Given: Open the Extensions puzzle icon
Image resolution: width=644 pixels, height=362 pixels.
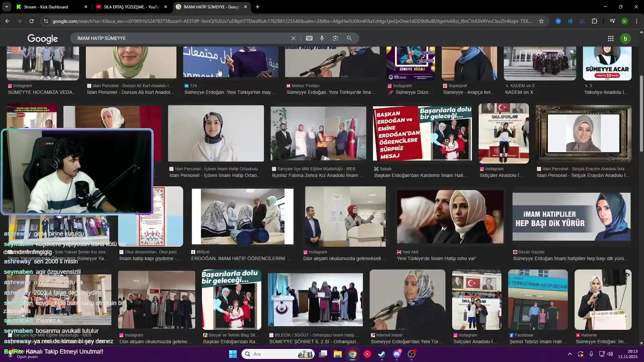Looking at the screenshot, I should point(594,21).
